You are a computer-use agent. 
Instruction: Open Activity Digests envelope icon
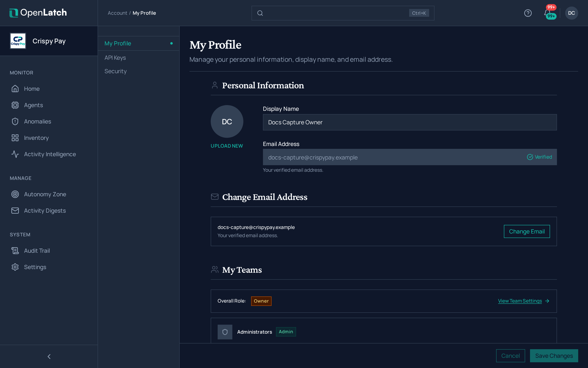15,211
